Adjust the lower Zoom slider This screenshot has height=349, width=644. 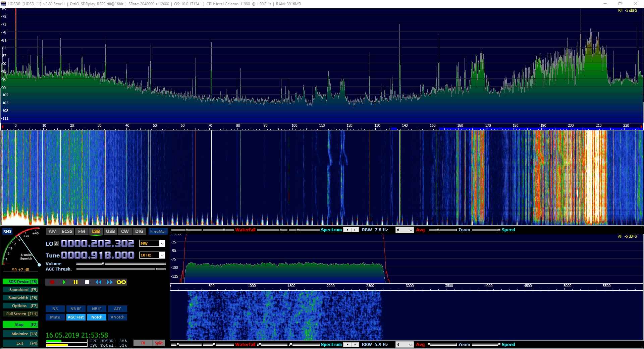click(x=443, y=345)
